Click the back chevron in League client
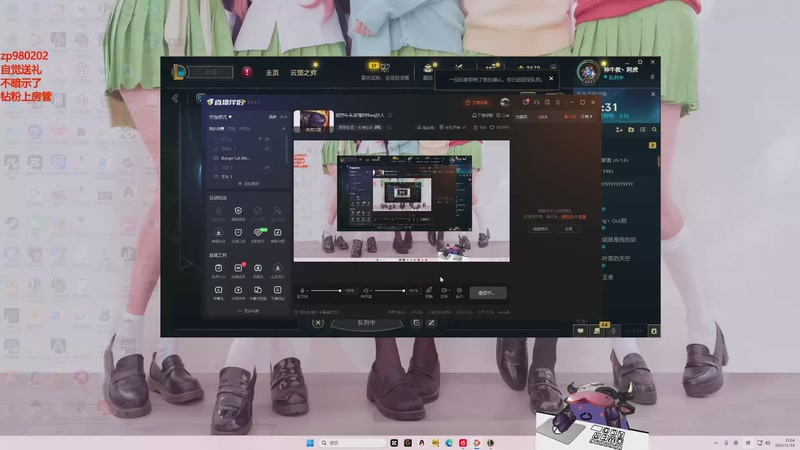Image resolution: width=800 pixels, height=450 pixels. point(175,98)
